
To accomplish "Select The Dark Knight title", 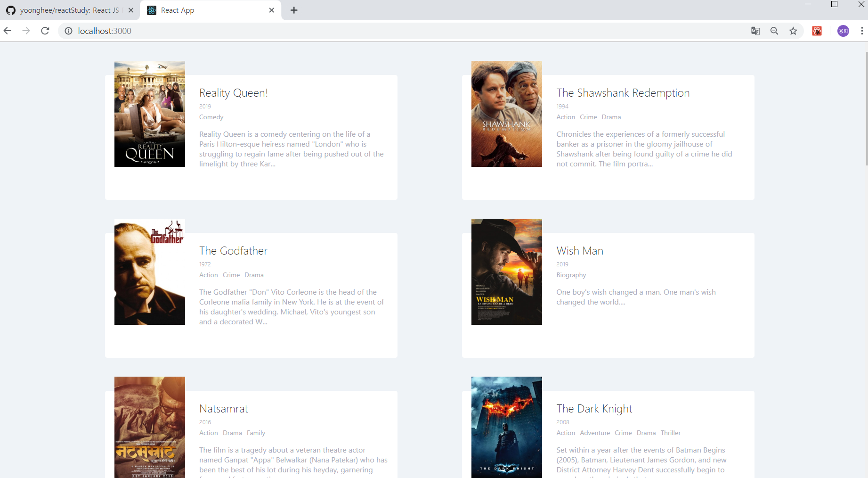I will coord(594,409).
